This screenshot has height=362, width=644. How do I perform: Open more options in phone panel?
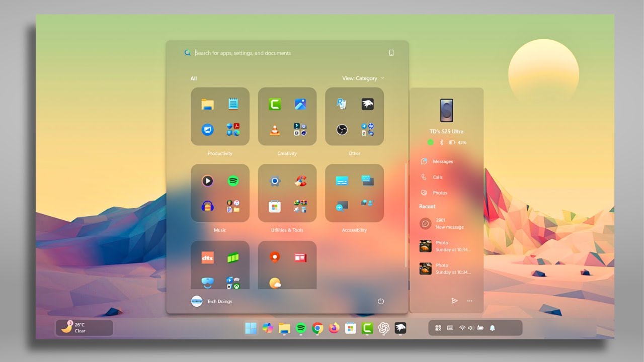[x=469, y=301]
